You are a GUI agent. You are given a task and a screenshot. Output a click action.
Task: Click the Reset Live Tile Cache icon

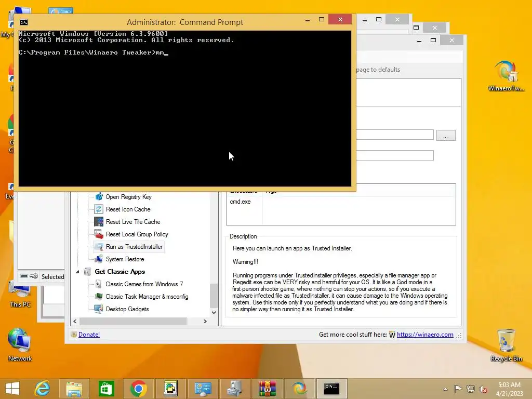(x=99, y=221)
